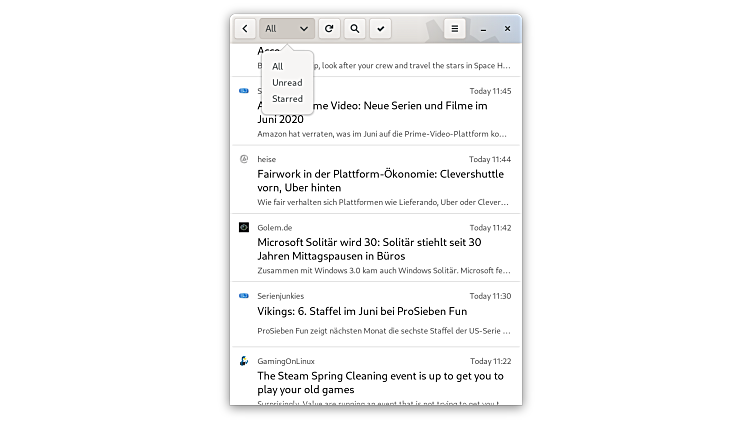Collapse the All filter dropdown
This screenshot has width=752, height=423.
[x=287, y=29]
